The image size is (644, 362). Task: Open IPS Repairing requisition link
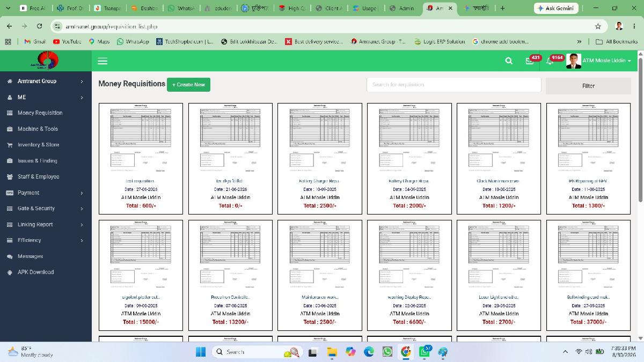[x=588, y=181]
